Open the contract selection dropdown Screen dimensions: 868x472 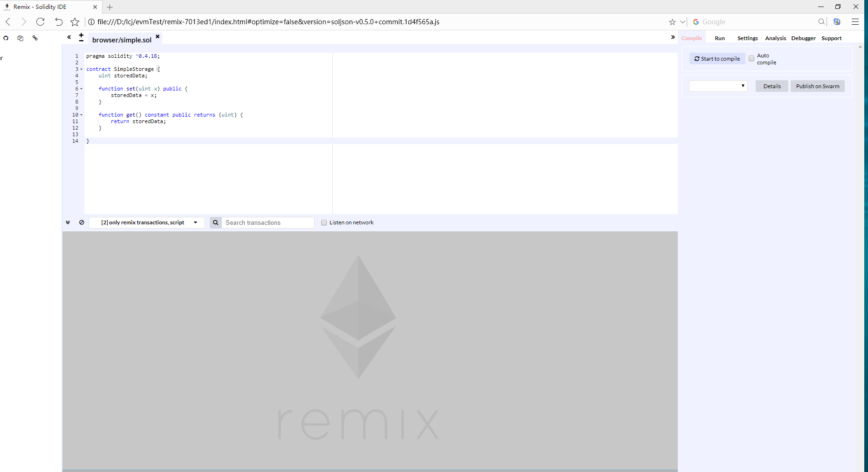(x=718, y=86)
